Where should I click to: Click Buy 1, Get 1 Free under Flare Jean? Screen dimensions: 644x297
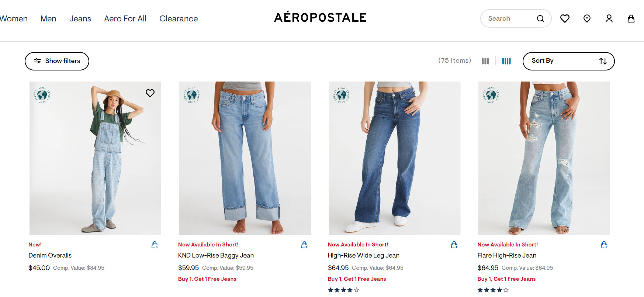506,279
